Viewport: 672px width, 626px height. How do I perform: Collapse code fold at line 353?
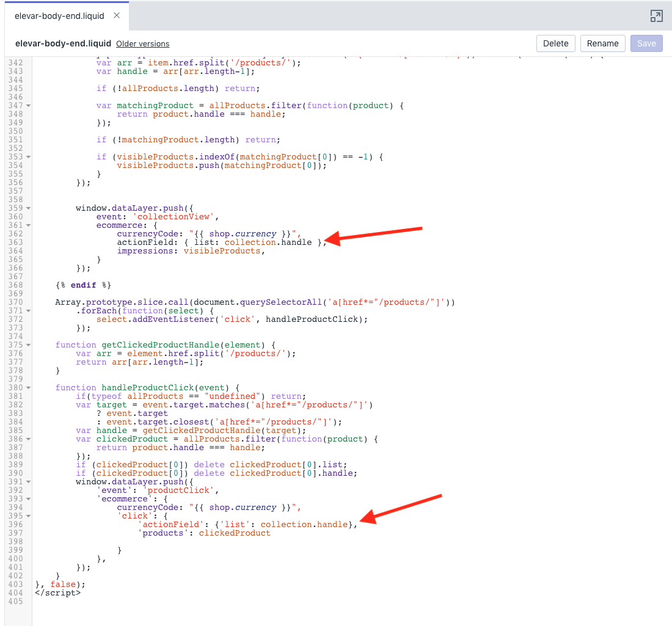(x=28, y=157)
